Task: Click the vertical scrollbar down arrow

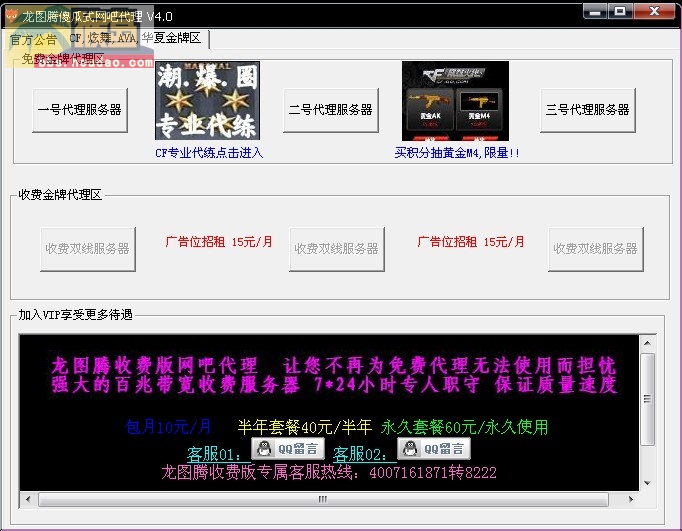Action: pos(647,483)
